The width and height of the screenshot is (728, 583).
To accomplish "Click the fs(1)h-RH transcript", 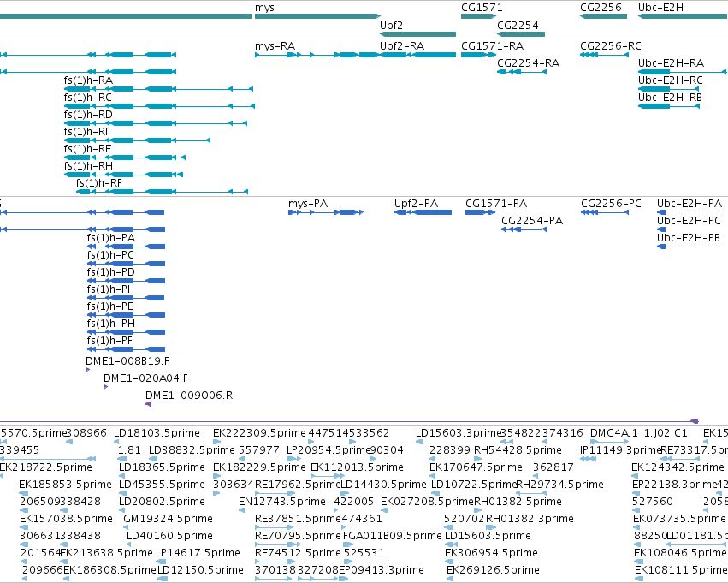I will (123, 175).
